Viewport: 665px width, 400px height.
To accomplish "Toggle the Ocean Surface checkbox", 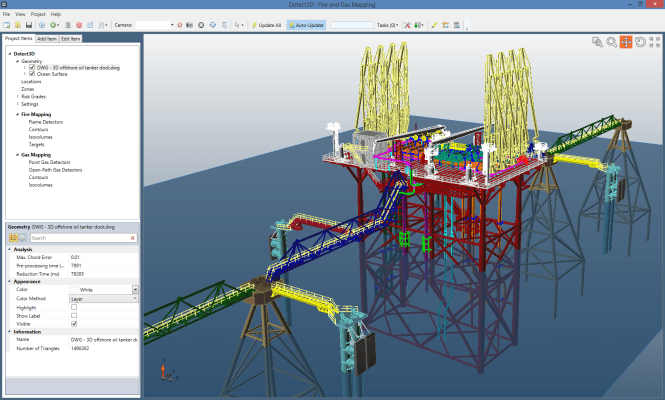I will point(33,73).
